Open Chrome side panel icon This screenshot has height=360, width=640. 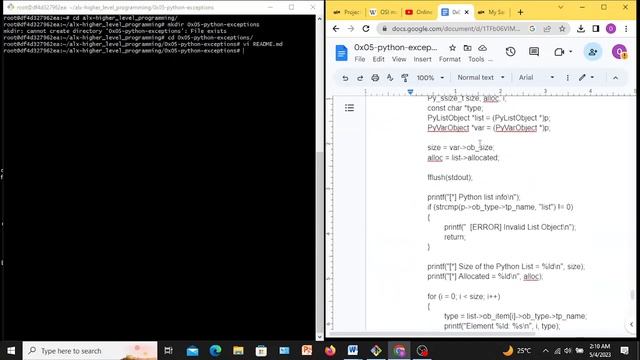tap(596, 29)
